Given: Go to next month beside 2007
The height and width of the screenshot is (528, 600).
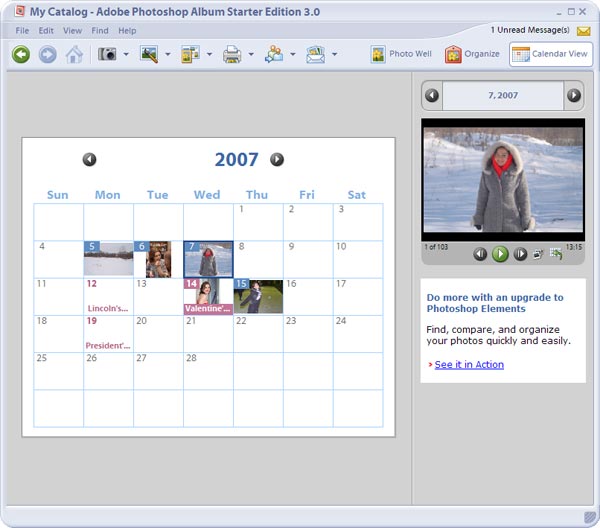Looking at the screenshot, I should coord(277,160).
